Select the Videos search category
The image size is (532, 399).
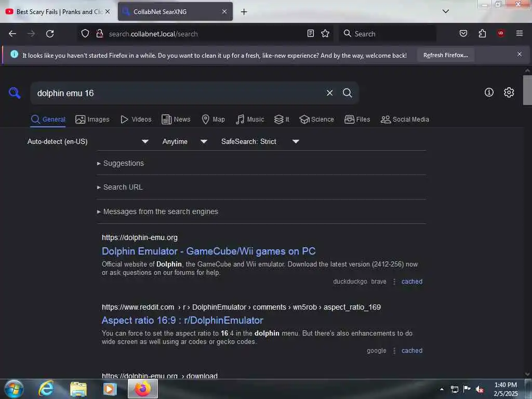(x=136, y=119)
